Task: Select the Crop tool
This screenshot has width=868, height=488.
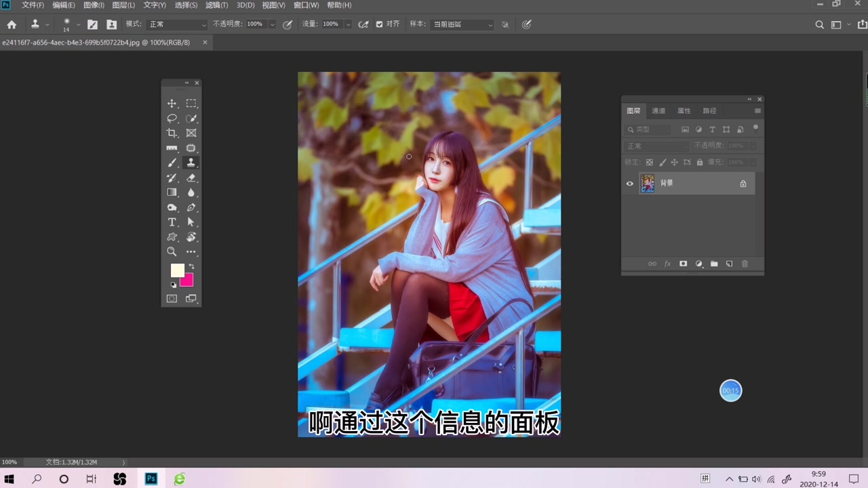Action: click(x=172, y=134)
